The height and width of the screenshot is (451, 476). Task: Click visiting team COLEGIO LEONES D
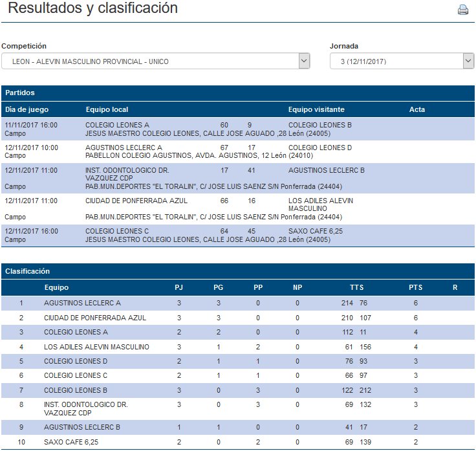320,148
